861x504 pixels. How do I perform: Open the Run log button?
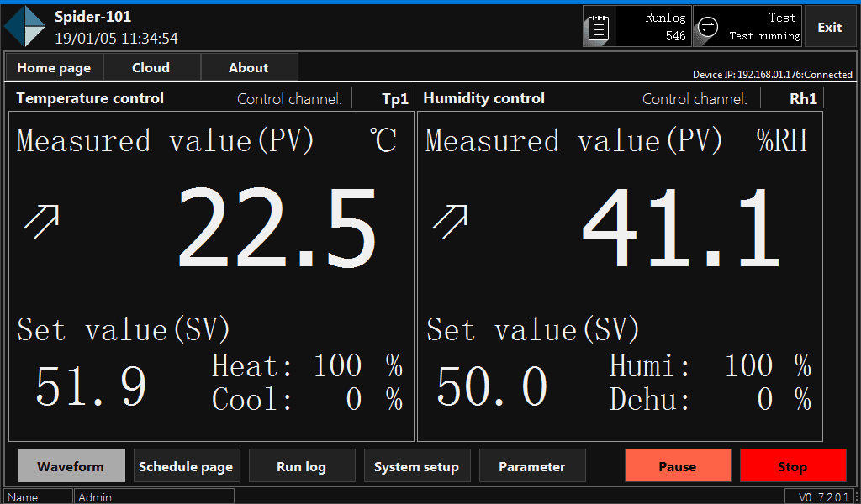pos(301,466)
